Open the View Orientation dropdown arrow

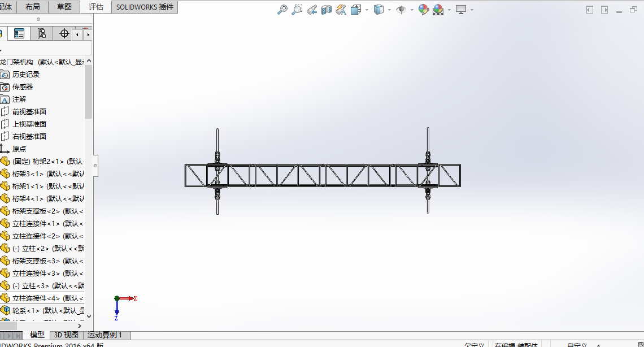[x=367, y=10]
